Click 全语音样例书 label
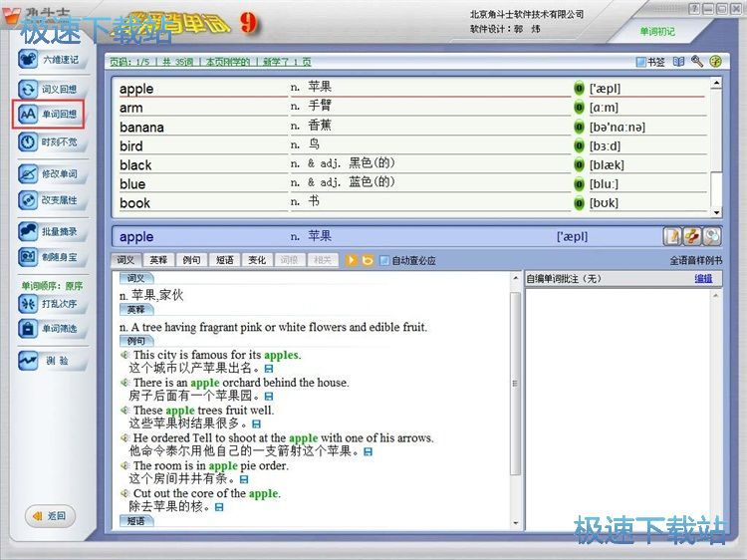Screen dimensions: 747x560 (x=696, y=261)
